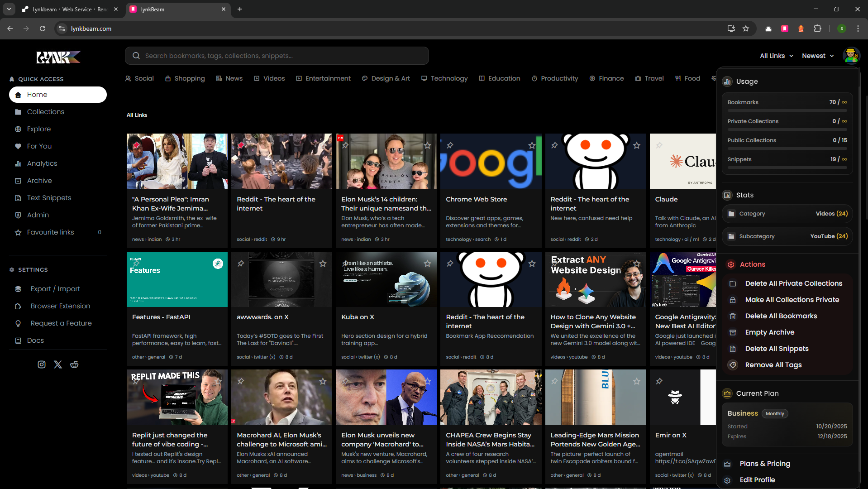
Task: Click the crown icon beside Current Plan
Action: tap(727, 393)
